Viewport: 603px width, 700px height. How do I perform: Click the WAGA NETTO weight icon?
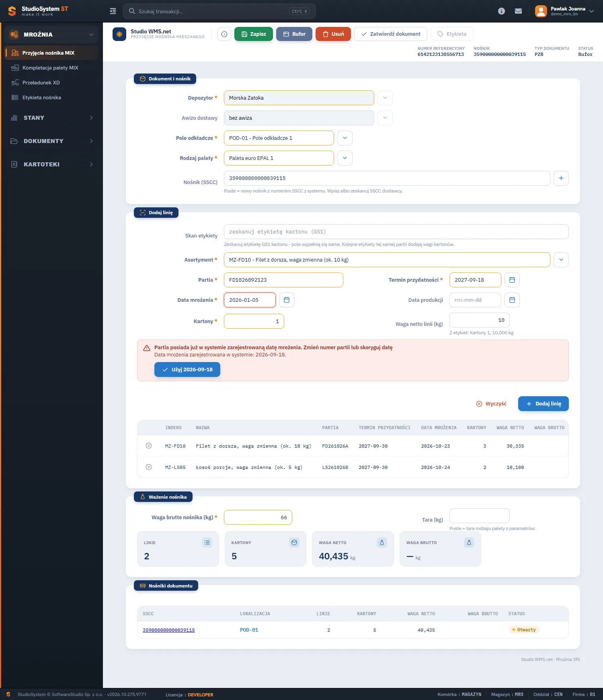point(382,542)
